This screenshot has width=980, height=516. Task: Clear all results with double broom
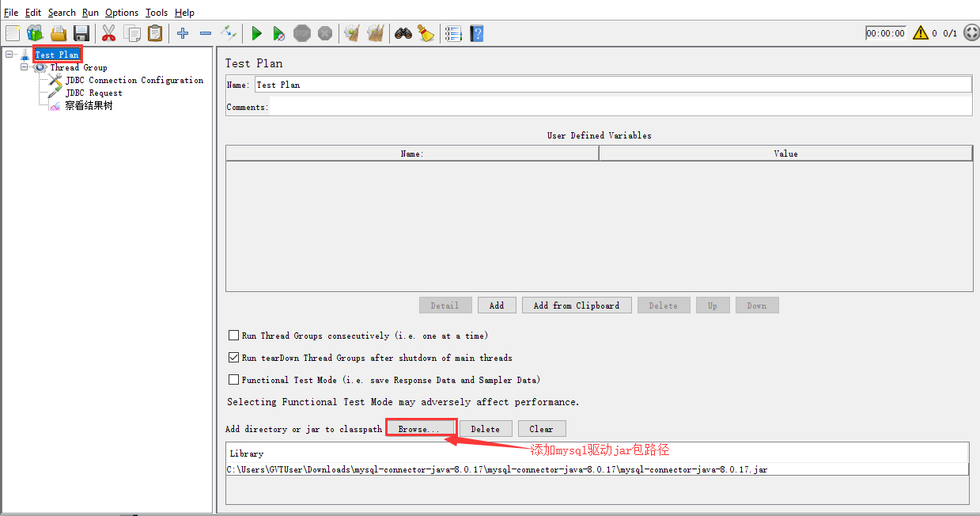click(376, 33)
